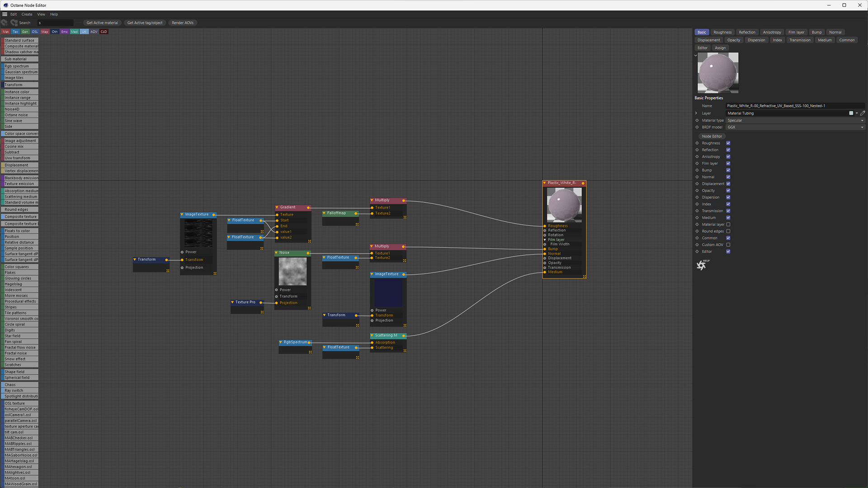Toggle the Editor checkbox
Screen dimensions: 868x488
click(x=728, y=252)
